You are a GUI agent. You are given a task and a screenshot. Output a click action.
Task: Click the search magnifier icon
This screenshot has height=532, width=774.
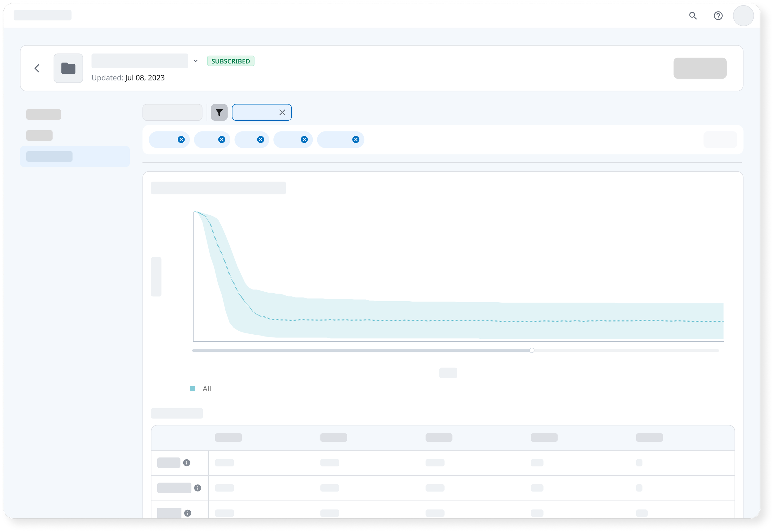(693, 16)
